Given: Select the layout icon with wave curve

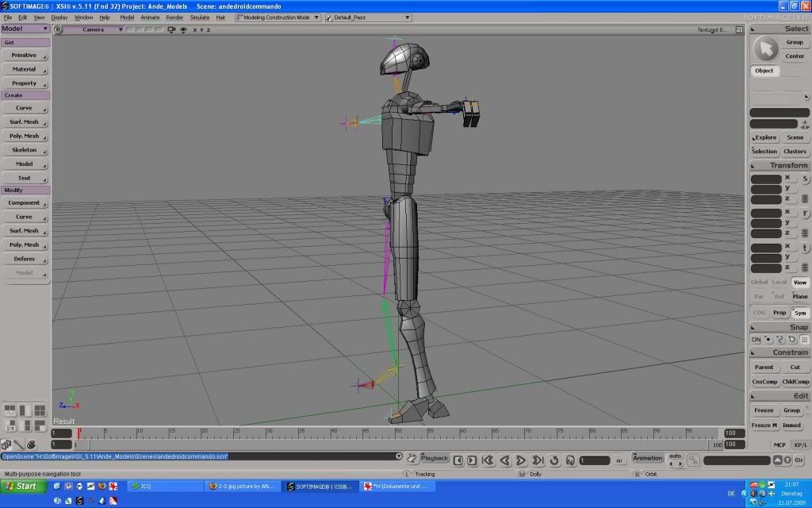Looking at the screenshot, I should coord(10,410).
